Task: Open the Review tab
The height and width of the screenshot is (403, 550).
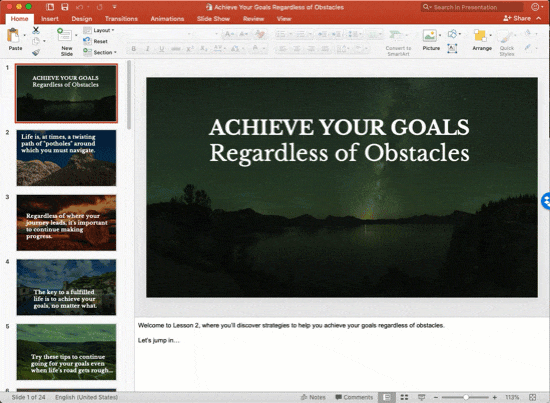Action: click(x=253, y=19)
